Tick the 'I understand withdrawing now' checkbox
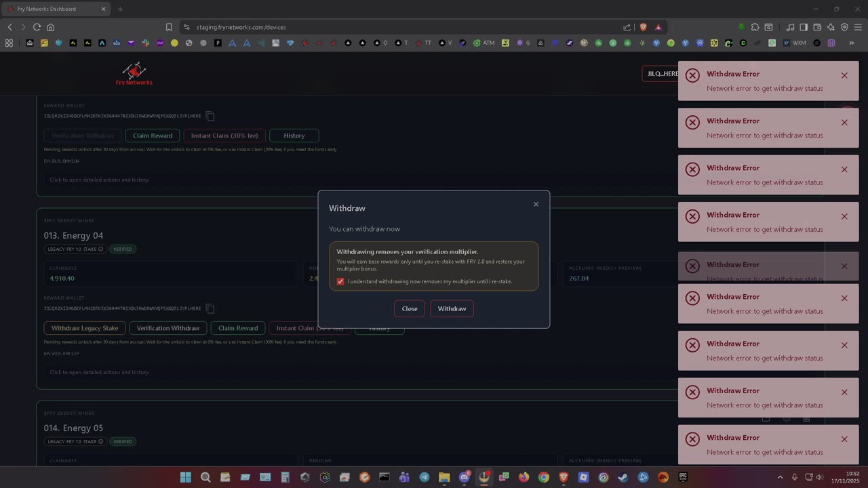868x488 pixels. (x=340, y=281)
